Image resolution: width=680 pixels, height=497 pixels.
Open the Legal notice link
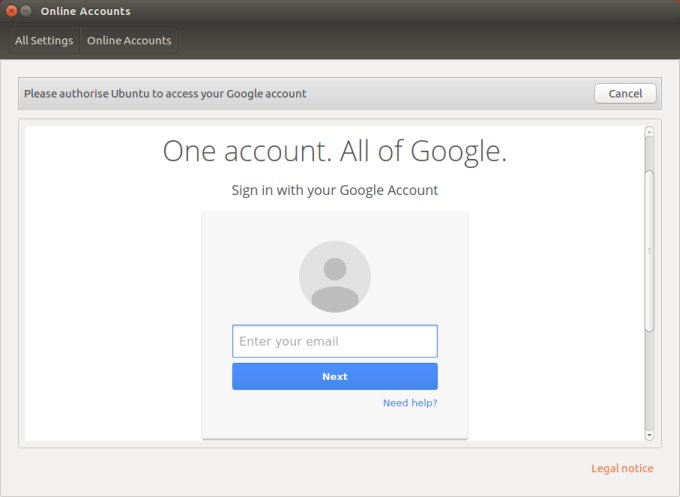pyautogui.click(x=622, y=468)
